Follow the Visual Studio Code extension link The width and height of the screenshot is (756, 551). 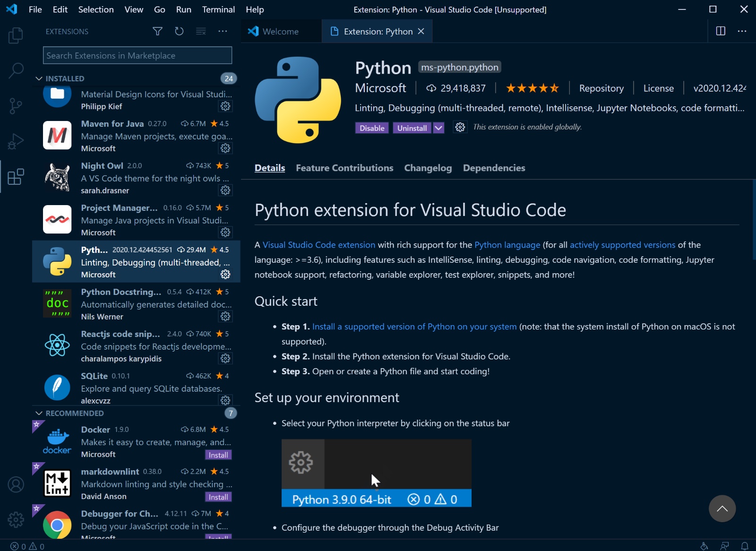pos(319,245)
